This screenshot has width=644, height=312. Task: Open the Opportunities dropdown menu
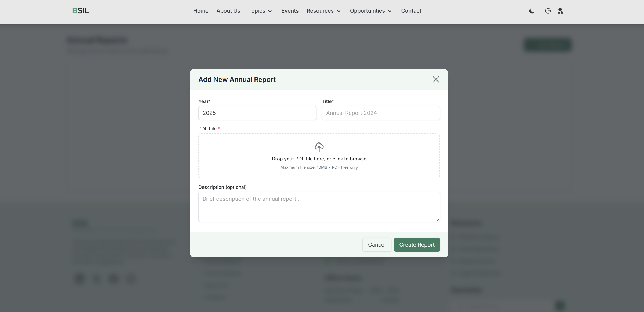pyautogui.click(x=371, y=11)
